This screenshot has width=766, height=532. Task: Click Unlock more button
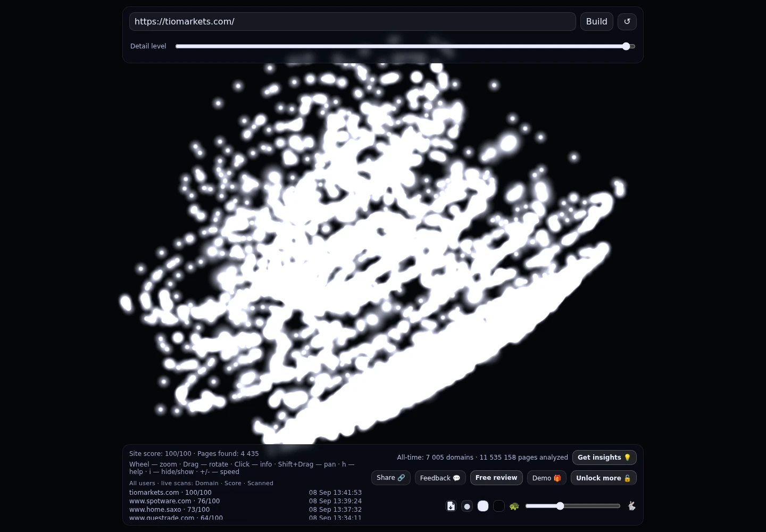pyautogui.click(x=604, y=478)
